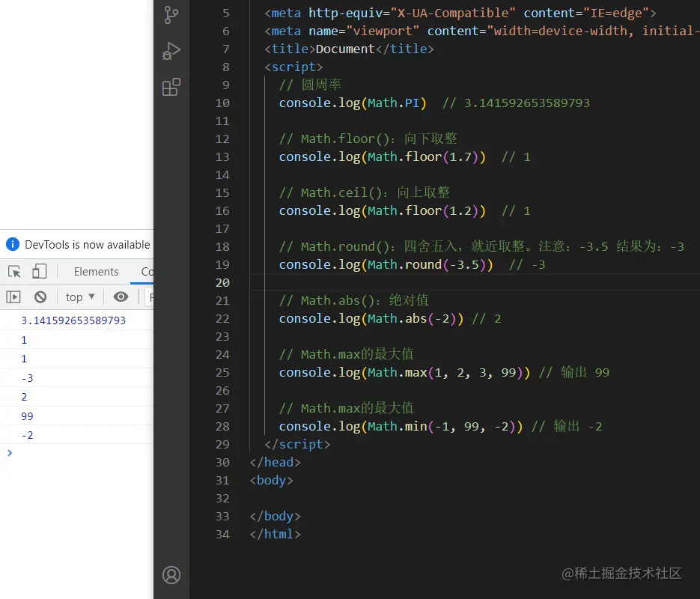This screenshot has width=700, height=599.
Task: Click the 圆周率 comment on line 9
Action: click(x=310, y=85)
